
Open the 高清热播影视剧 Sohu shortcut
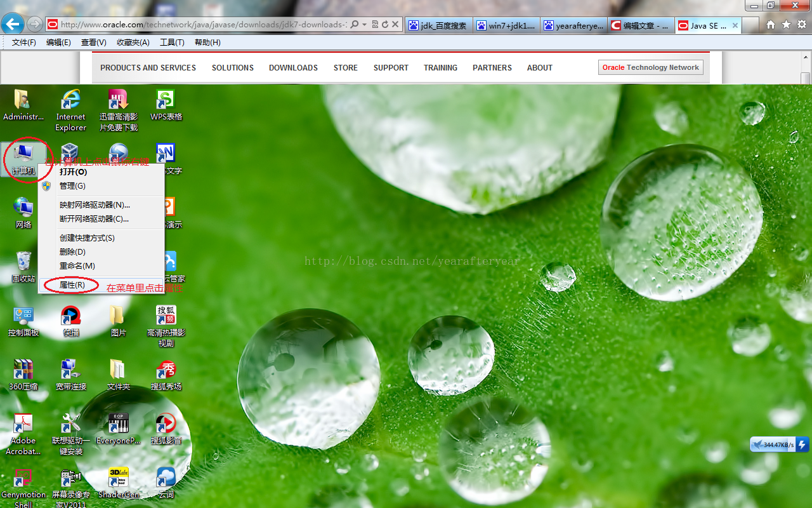pyautogui.click(x=166, y=326)
